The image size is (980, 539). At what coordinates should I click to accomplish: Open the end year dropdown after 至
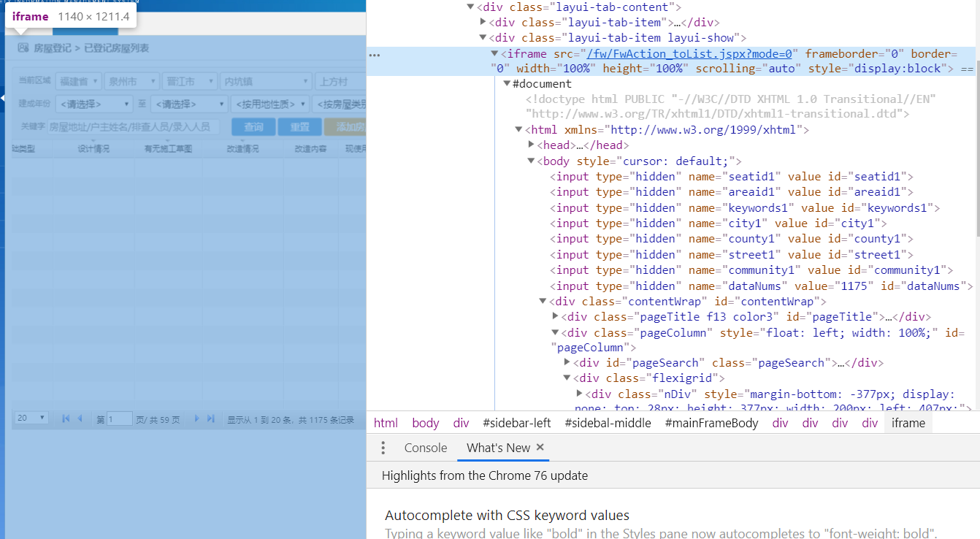point(188,104)
